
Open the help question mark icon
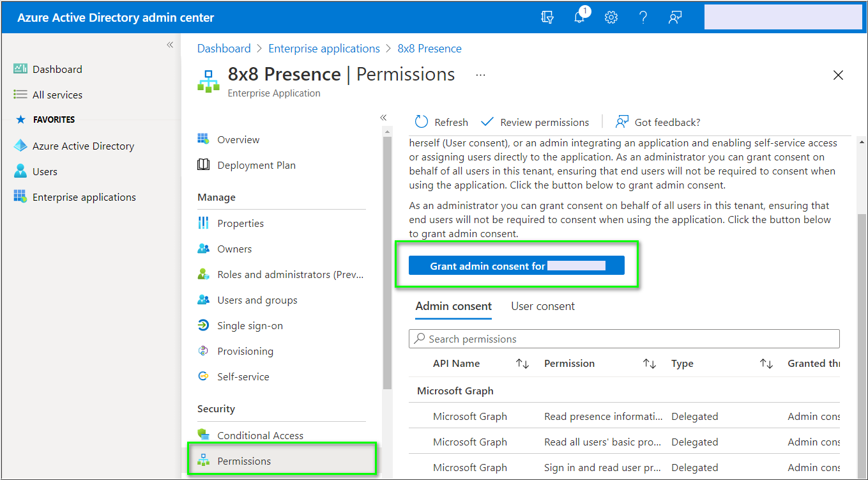pyautogui.click(x=643, y=17)
